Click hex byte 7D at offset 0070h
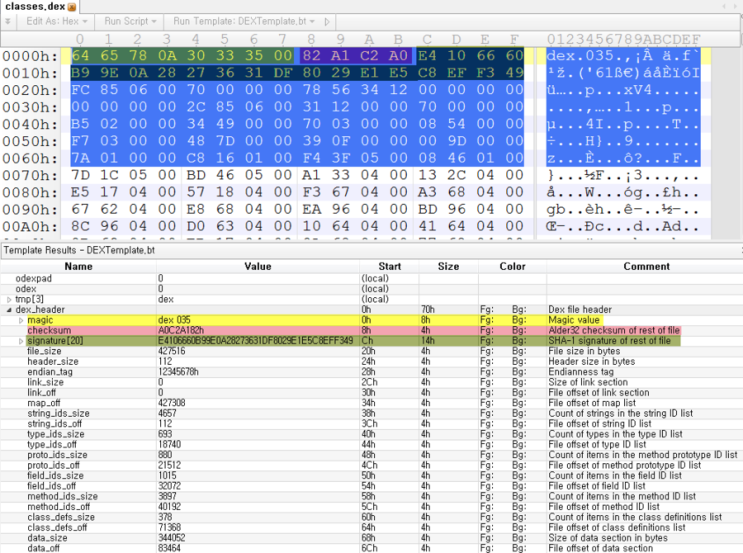Image resolution: width=743 pixels, height=553 pixels. pos(80,175)
